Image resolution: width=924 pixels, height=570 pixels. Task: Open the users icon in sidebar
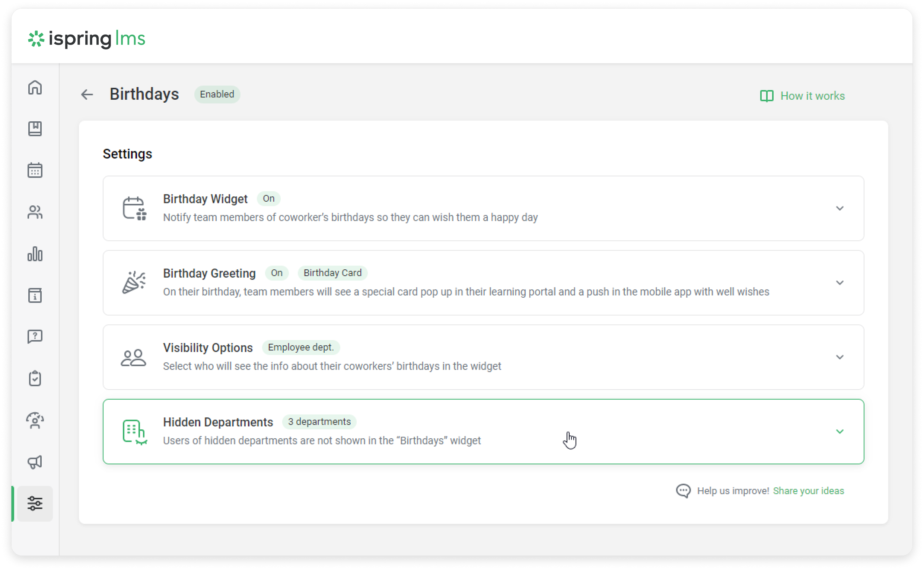tap(35, 212)
